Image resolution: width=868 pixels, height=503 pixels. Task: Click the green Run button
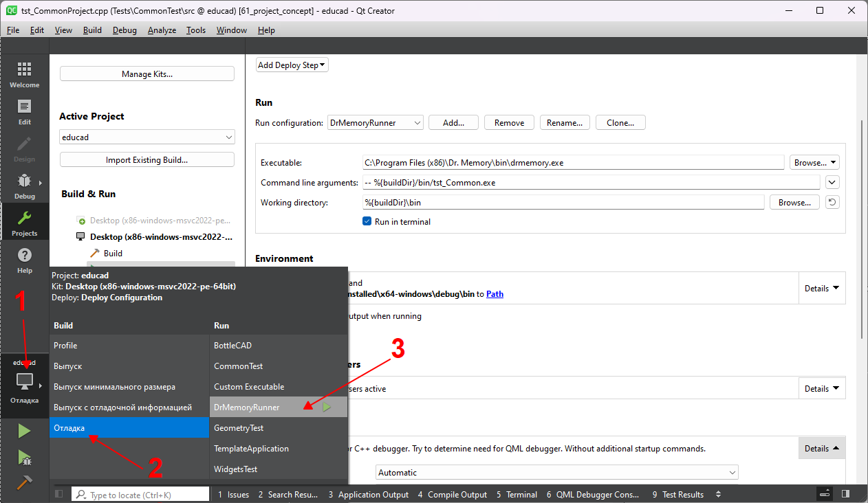point(25,431)
